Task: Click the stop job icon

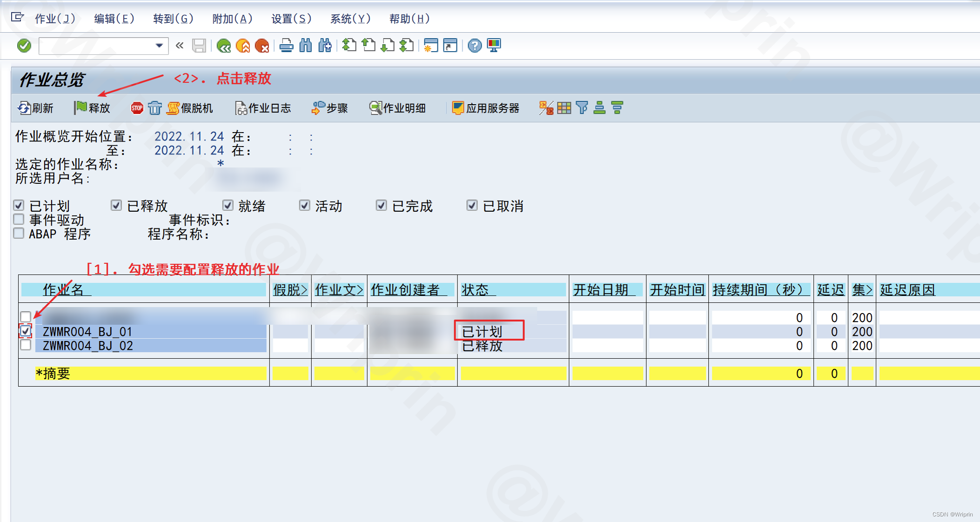Action: click(x=136, y=107)
